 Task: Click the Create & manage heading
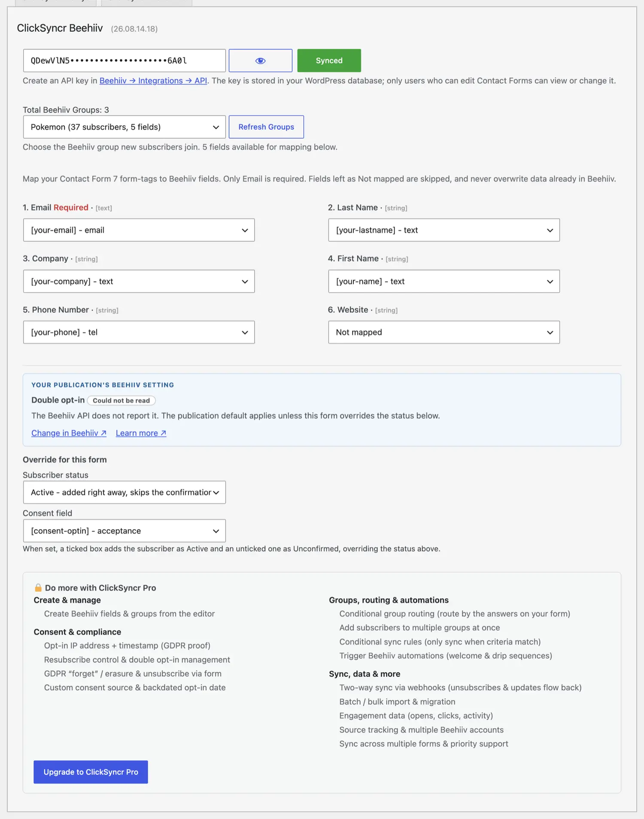(x=67, y=600)
